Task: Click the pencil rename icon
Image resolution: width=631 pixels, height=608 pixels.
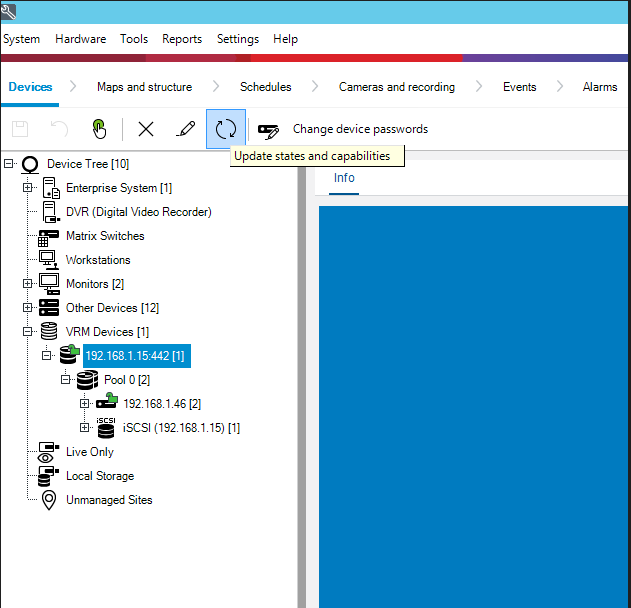Action: click(185, 129)
